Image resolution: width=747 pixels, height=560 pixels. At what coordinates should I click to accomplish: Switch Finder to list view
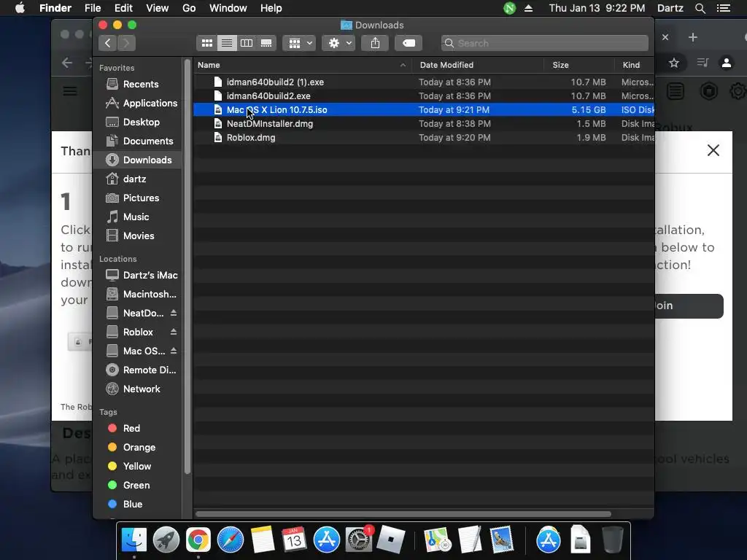pos(227,43)
